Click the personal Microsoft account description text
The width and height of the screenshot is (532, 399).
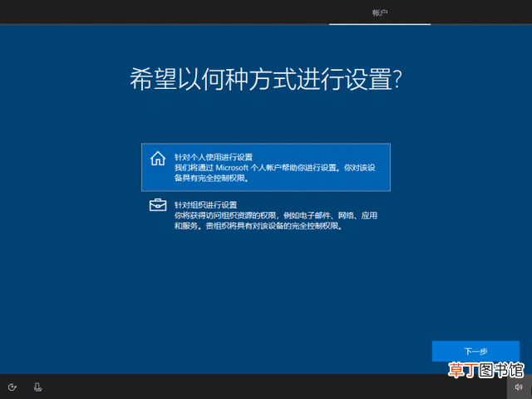275,173
